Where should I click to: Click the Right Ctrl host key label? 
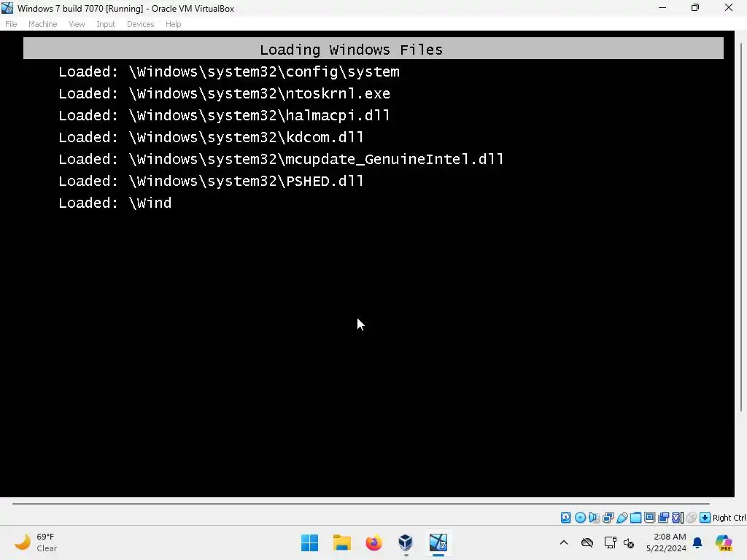point(729,518)
